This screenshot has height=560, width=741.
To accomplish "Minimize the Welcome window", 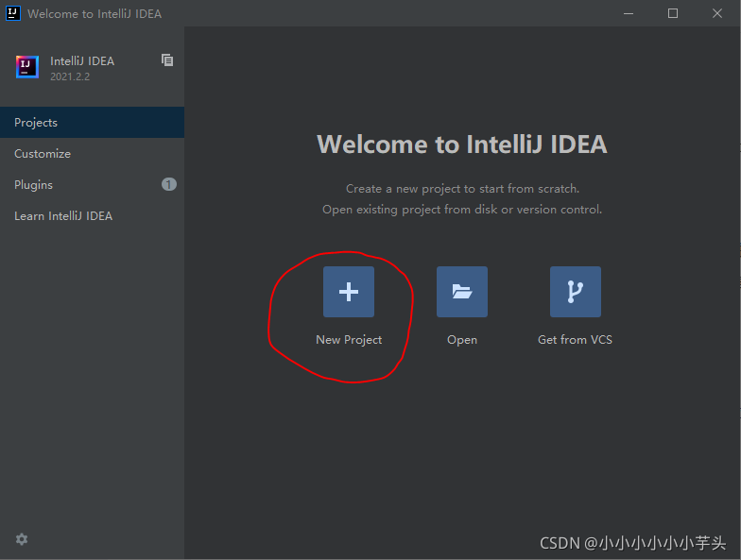I will point(629,13).
